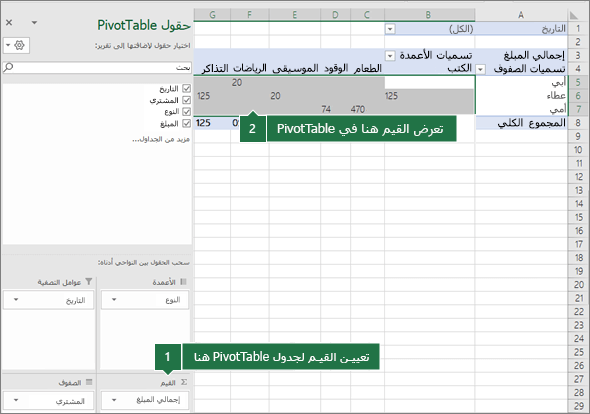Click the المجموع الكلي grand total cell
The width and height of the screenshot is (590, 414).
(521, 123)
